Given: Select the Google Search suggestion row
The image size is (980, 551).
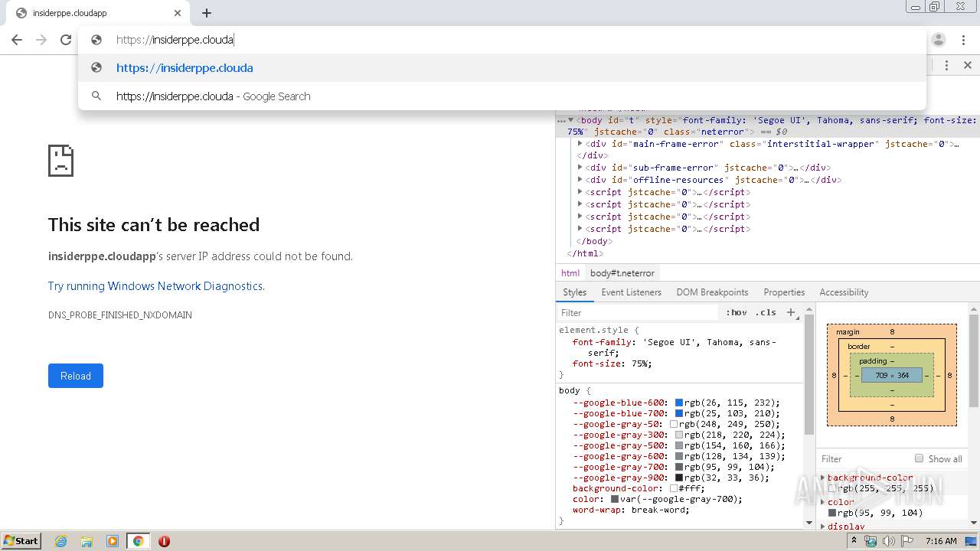Looking at the screenshot, I should pos(502,96).
